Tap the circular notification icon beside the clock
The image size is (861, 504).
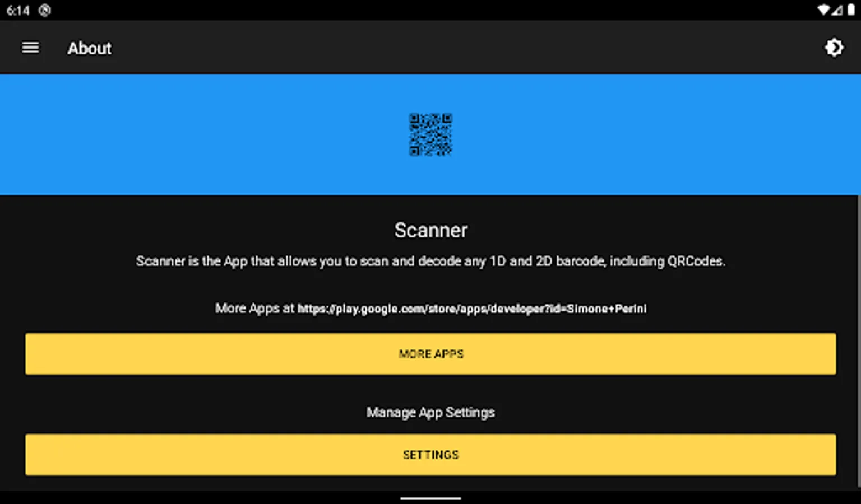[45, 10]
